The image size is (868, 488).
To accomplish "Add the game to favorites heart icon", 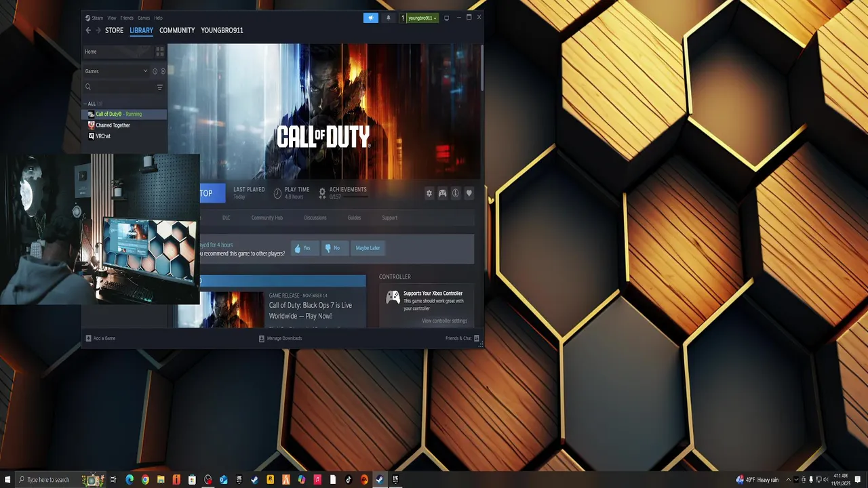I will 469,193.
